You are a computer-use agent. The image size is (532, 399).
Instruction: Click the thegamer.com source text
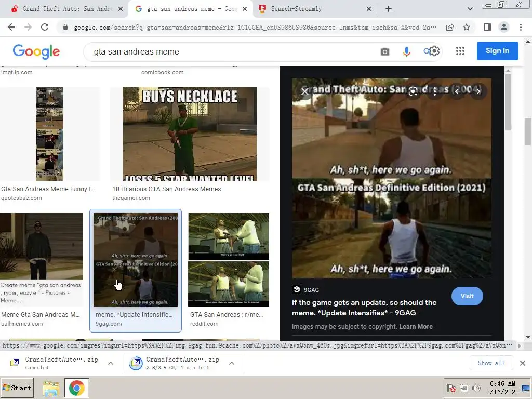click(x=131, y=198)
